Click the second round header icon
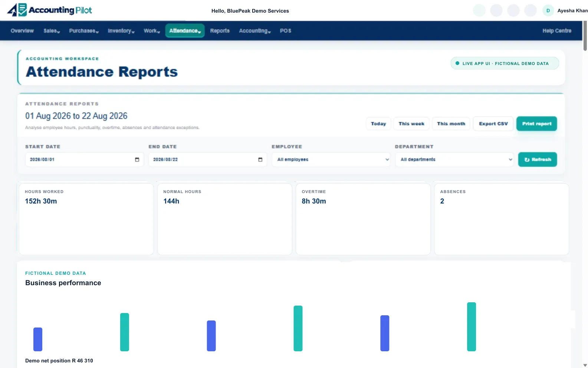 (x=496, y=10)
